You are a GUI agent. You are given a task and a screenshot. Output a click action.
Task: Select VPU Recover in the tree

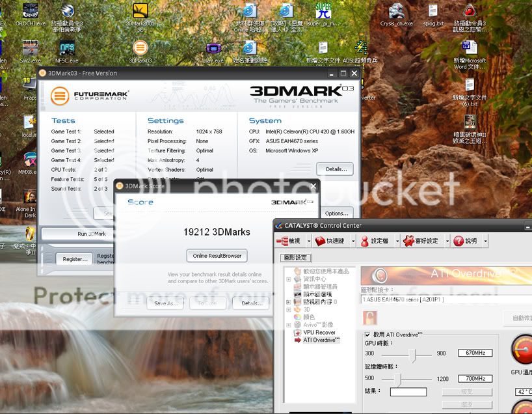tap(319, 332)
